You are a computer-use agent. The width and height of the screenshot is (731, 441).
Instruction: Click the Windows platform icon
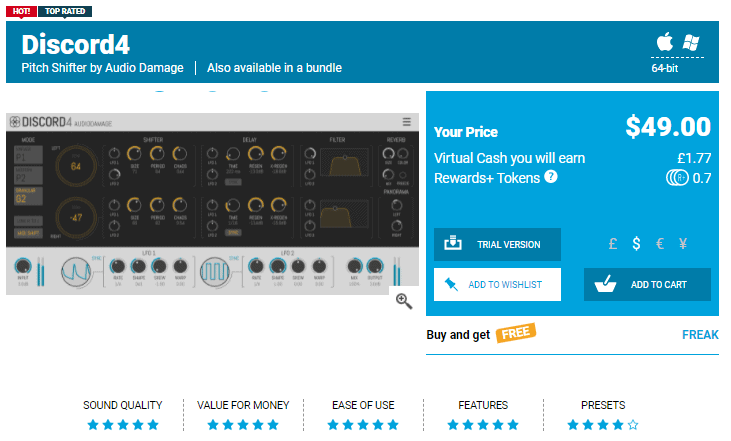[691, 42]
